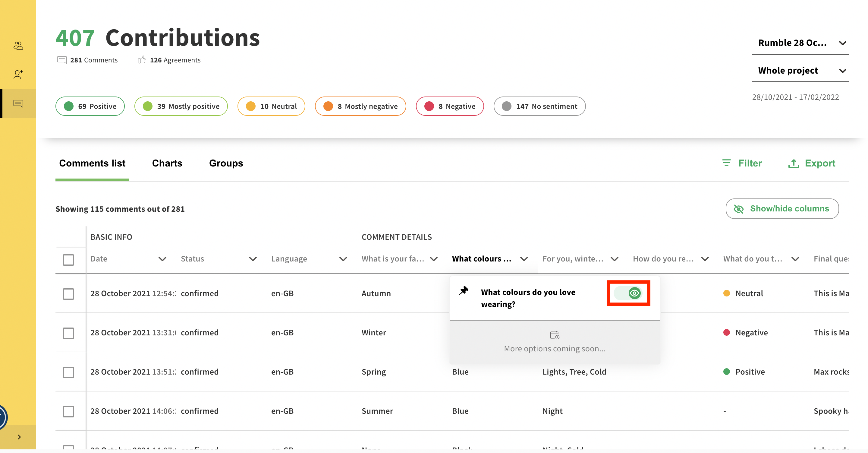Open the Date column dropdown arrow
Viewport: 868px width, 453px height.
(162, 259)
